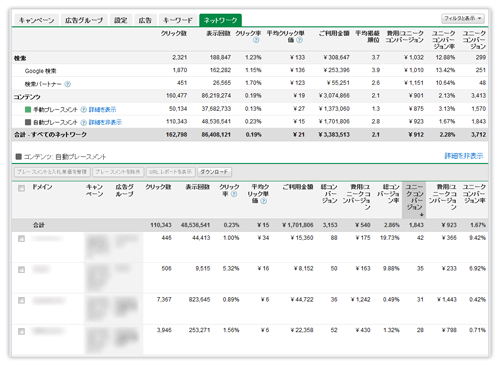Click 詳細を表示 link for 手動プレースメント
This screenshot has width=500, height=366.
coord(102,110)
